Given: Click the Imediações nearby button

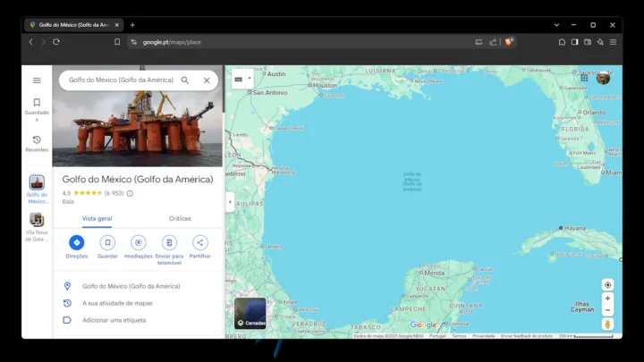Looking at the screenshot, I should [139, 247].
